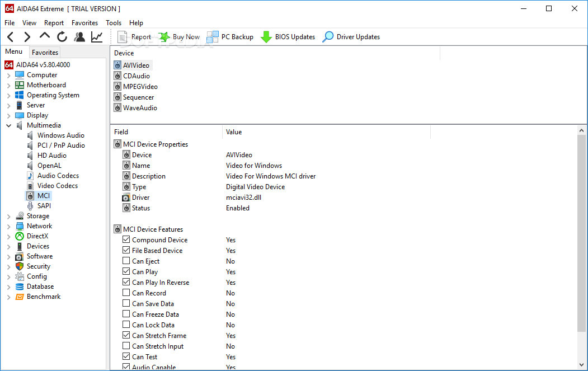The height and width of the screenshot is (371, 588).
Task: Select the Storage disk icon
Action: coord(20,216)
